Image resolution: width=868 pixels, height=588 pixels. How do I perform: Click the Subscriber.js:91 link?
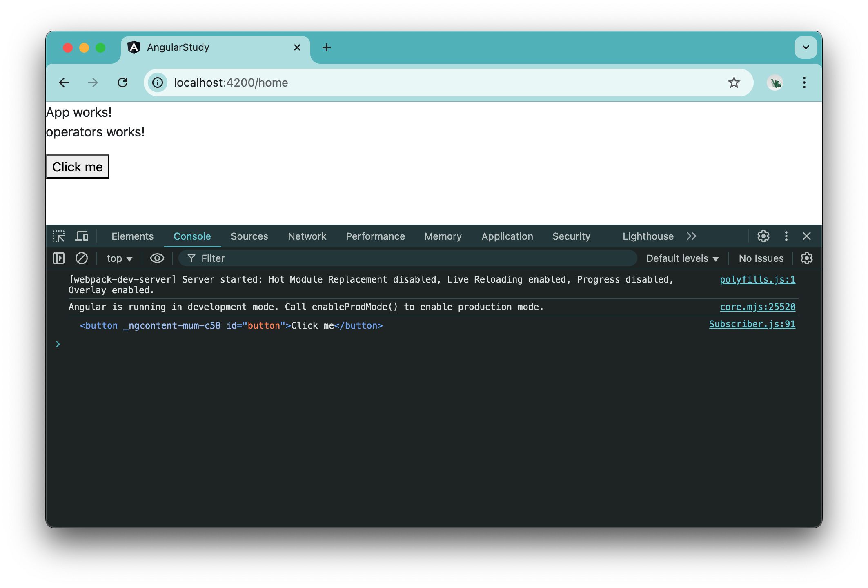pyautogui.click(x=752, y=323)
